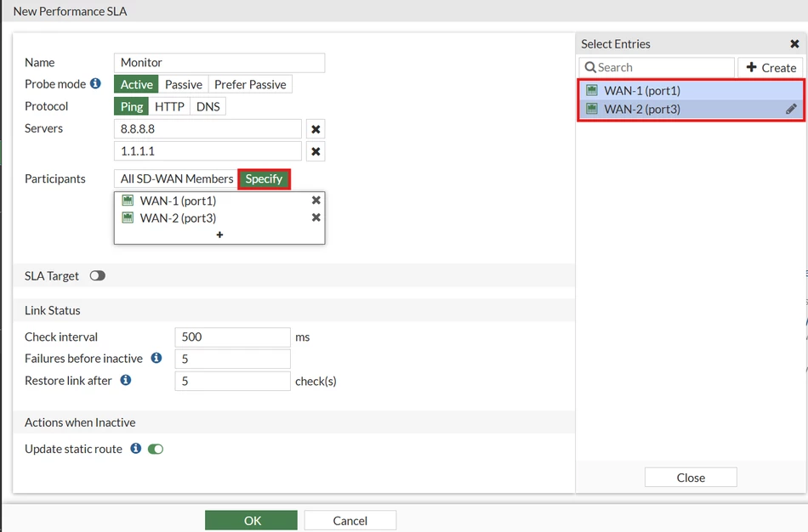The width and height of the screenshot is (808, 532).
Task: Click the Restore link after info icon
Action: tap(125, 380)
